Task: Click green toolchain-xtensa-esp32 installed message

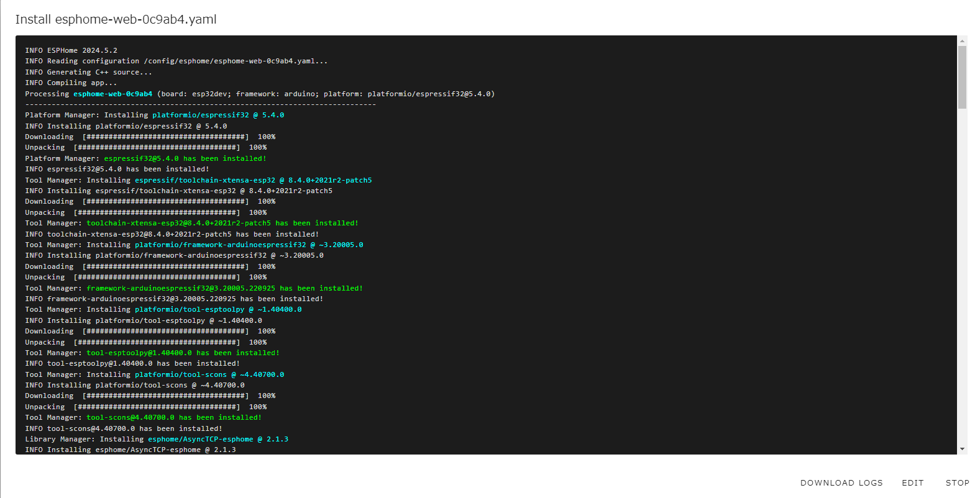Action: point(222,223)
